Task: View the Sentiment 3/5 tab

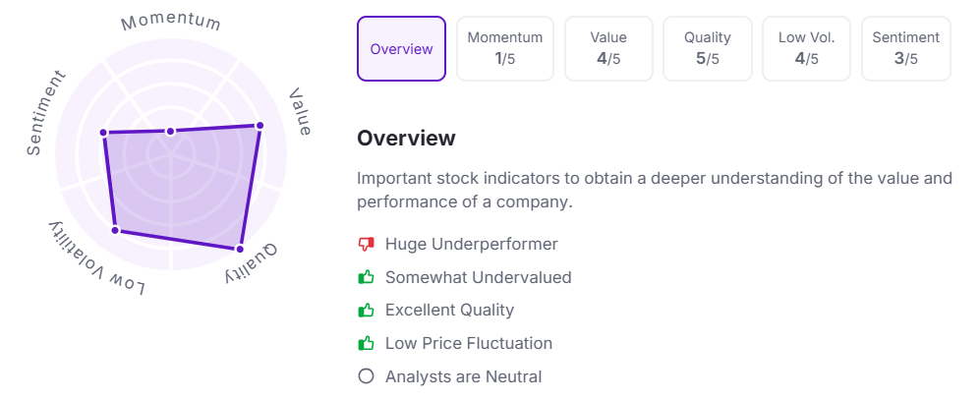Action: point(906,48)
